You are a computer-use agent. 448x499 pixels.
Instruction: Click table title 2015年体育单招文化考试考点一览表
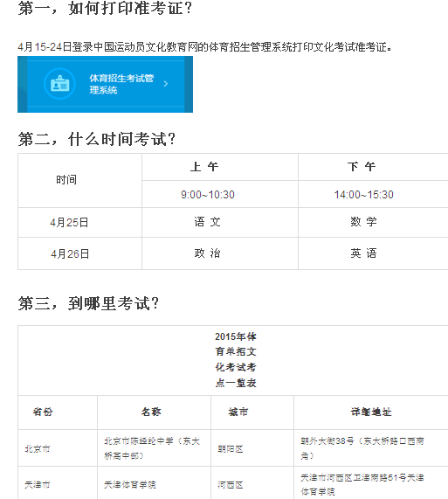click(236, 359)
